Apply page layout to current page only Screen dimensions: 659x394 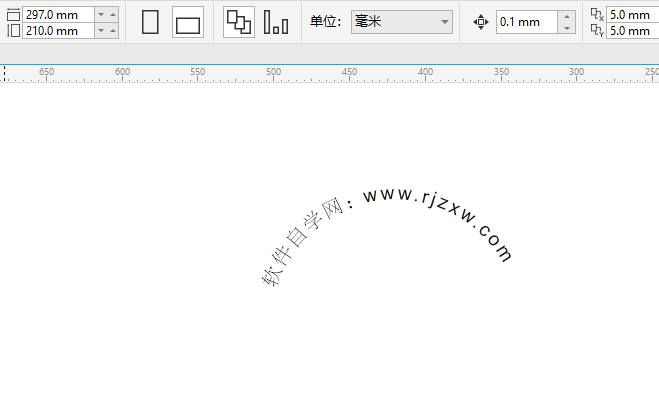276,22
